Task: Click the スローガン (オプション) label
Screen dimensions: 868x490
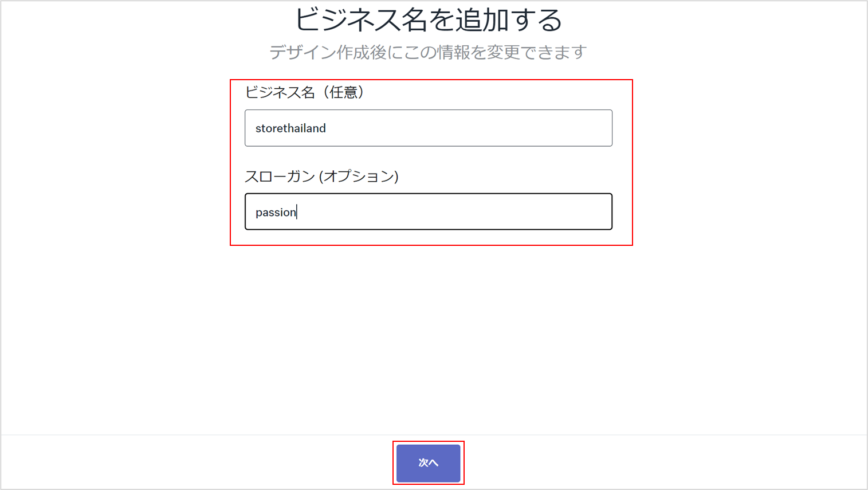Action: click(321, 176)
